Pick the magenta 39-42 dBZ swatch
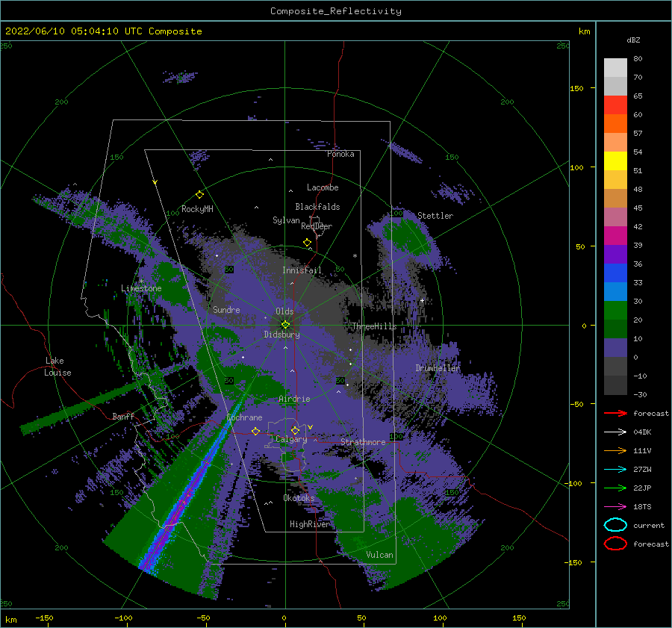672x628 pixels. click(615, 236)
